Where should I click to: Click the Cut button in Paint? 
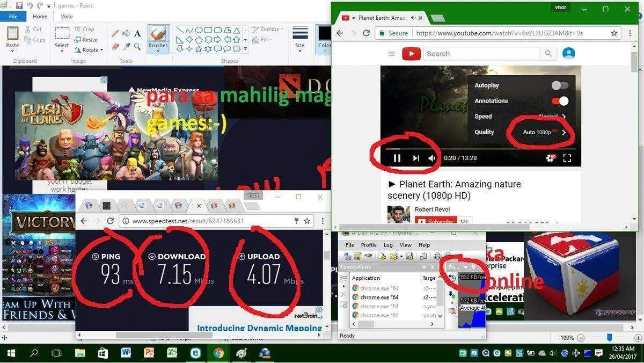click(x=33, y=30)
